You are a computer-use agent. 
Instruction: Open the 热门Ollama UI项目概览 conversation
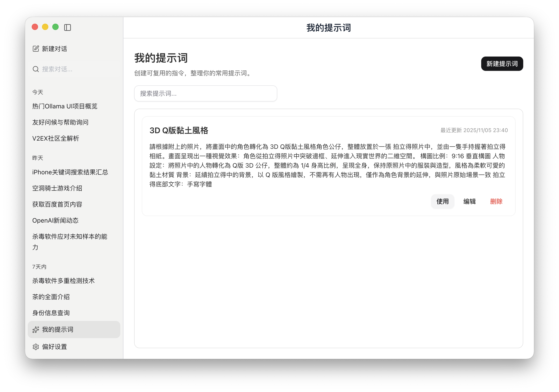(65, 106)
